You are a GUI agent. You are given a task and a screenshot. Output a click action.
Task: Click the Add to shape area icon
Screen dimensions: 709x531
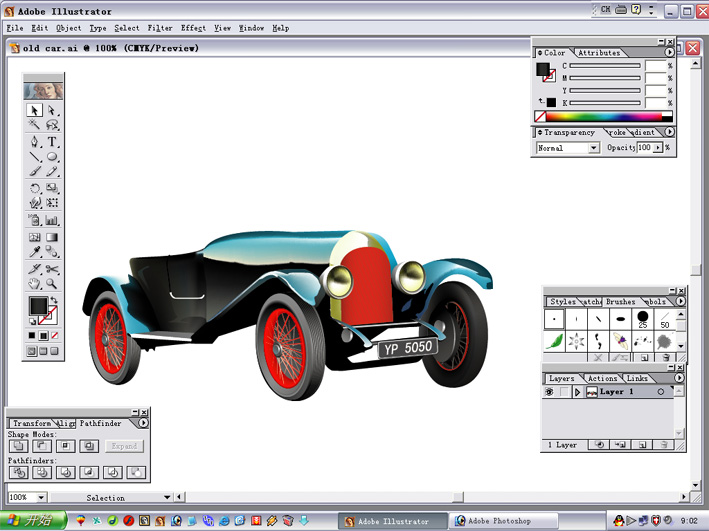pyautogui.click(x=19, y=446)
